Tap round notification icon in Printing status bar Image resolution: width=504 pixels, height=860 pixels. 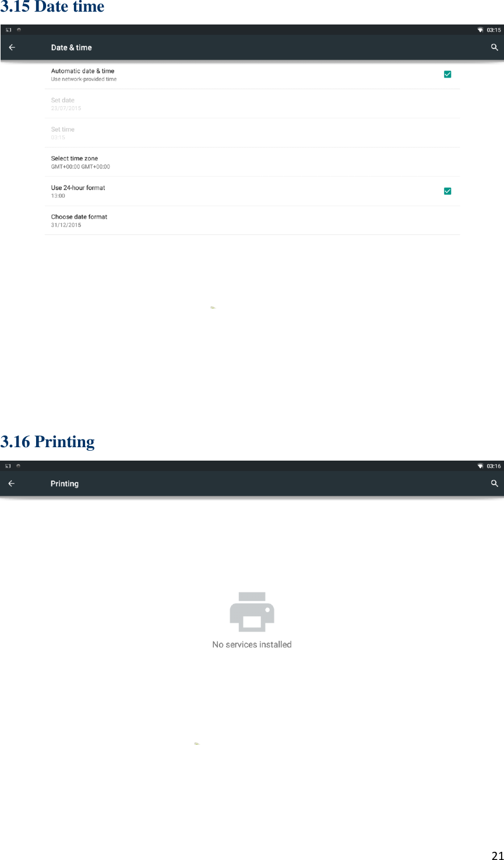(19, 466)
